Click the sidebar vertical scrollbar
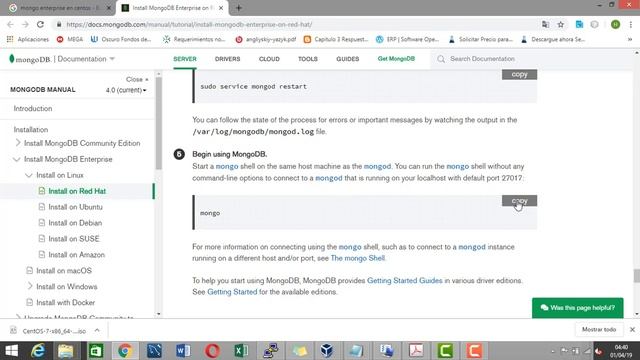The height and width of the screenshot is (360, 640). 159,122
